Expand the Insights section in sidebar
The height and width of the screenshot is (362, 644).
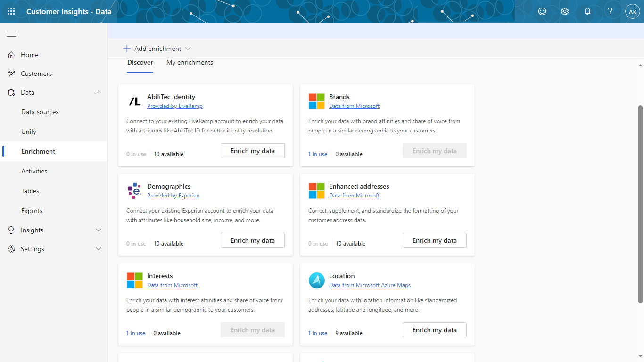coord(99,230)
